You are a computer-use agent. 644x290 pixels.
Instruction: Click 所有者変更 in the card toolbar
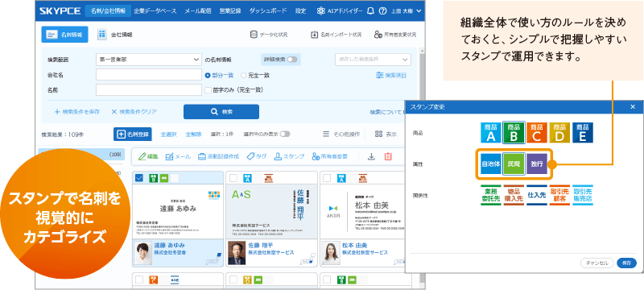coord(329,156)
